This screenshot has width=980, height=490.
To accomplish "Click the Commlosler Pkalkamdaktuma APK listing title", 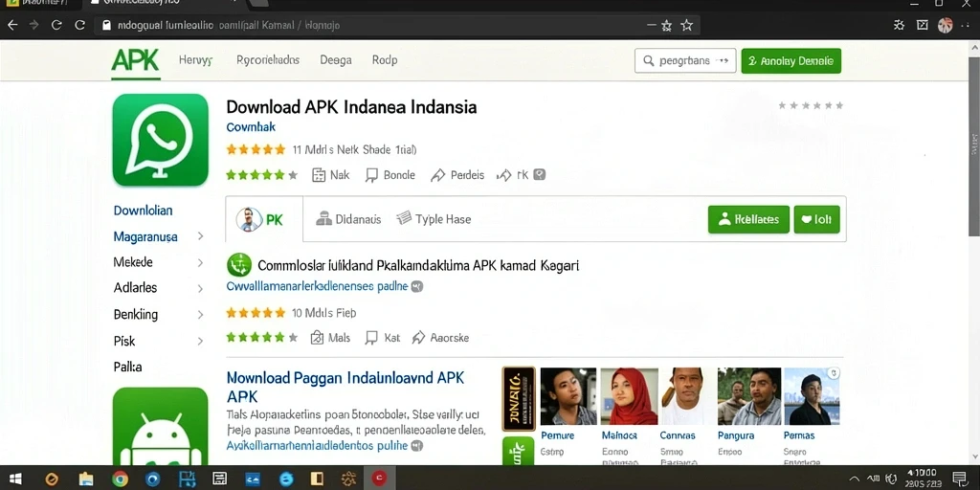I will point(418,266).
